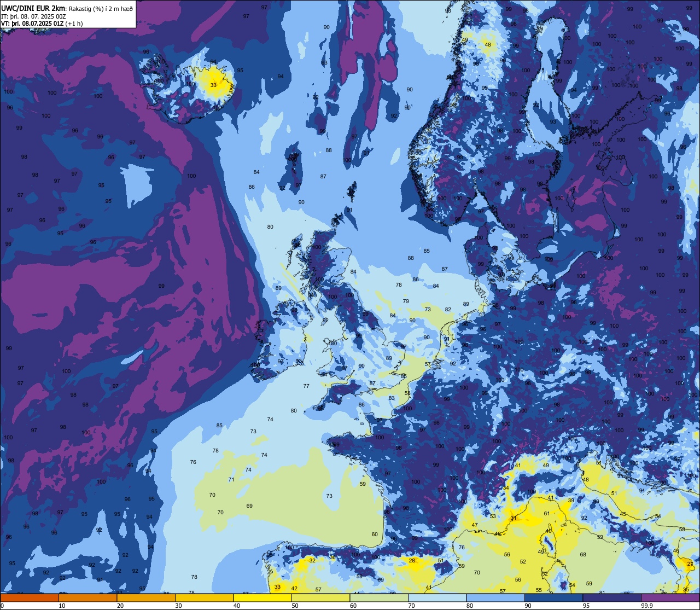Click the '10' tick label under the color bar
700x610 pixels.
coord(62,606)
